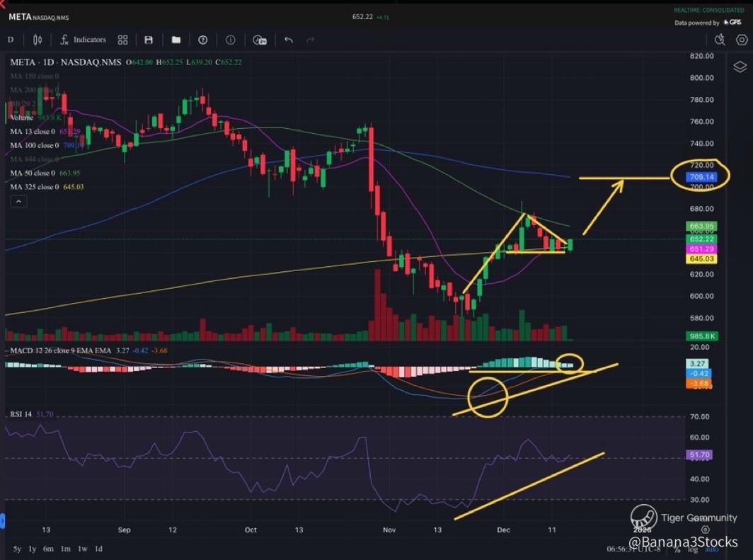Save the chart with the floppy disk icon
The height and width of the screenshot is (560, 753).
149,40
